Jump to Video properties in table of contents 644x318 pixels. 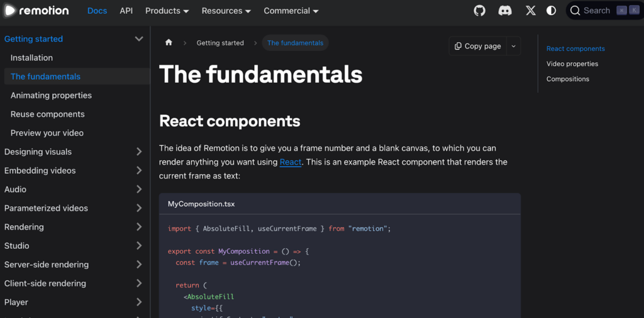pyautogui.click(x=572, y=63)
